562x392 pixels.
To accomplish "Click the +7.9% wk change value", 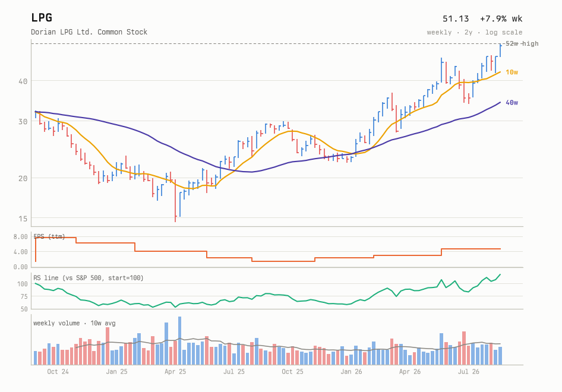I will (501, 18).
